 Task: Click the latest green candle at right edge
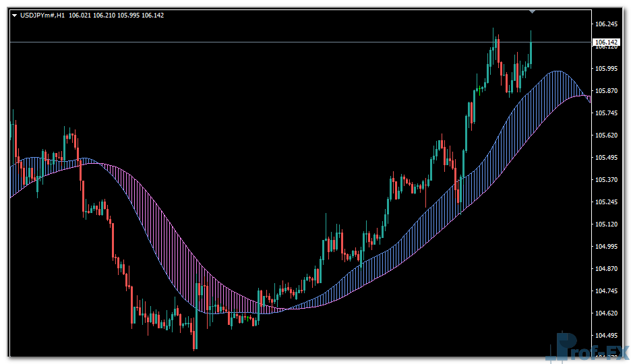[x=531, y=53]
